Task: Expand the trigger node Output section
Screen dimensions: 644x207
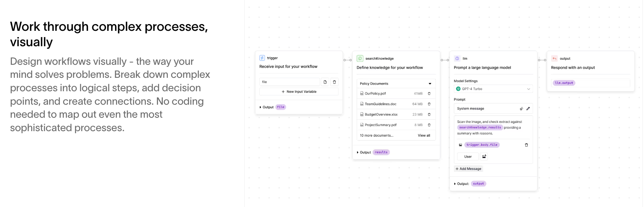Action: tap(261, 107)
